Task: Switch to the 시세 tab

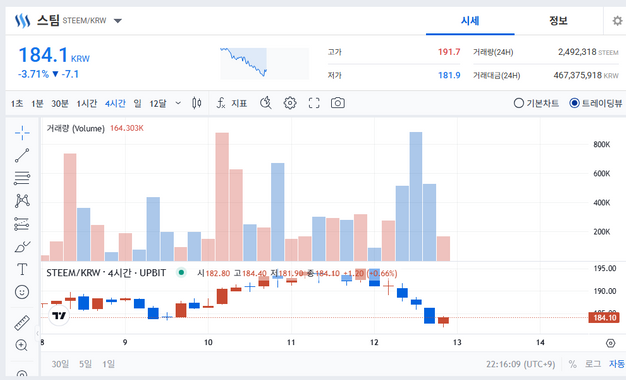Action: pos(470,21)
